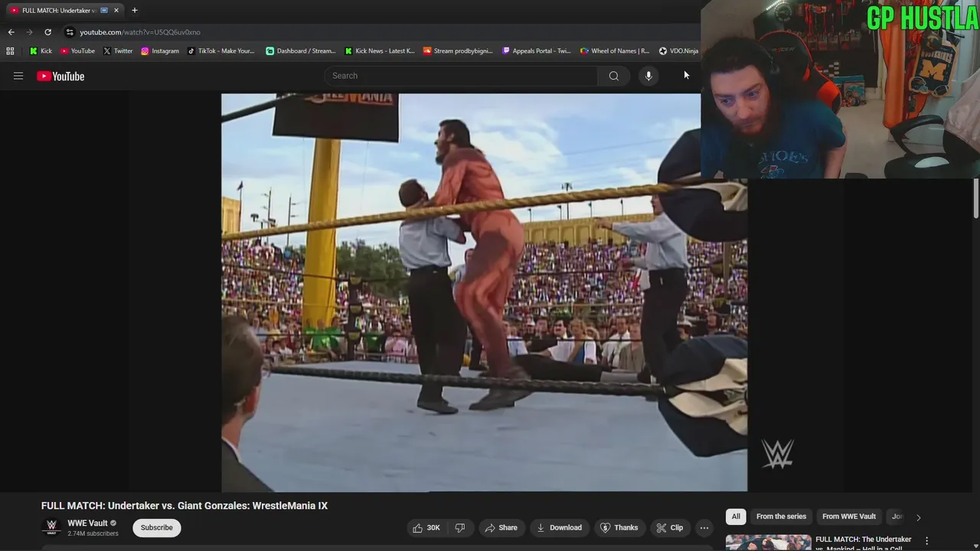
Task: Start voice search with microphone icon
Action: (x=648, y=76)
